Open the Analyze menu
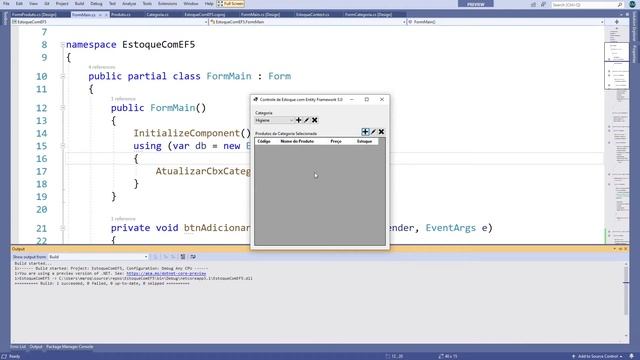Screen dimensions: 640x360 pyautogui.click(x=129, y=4)
